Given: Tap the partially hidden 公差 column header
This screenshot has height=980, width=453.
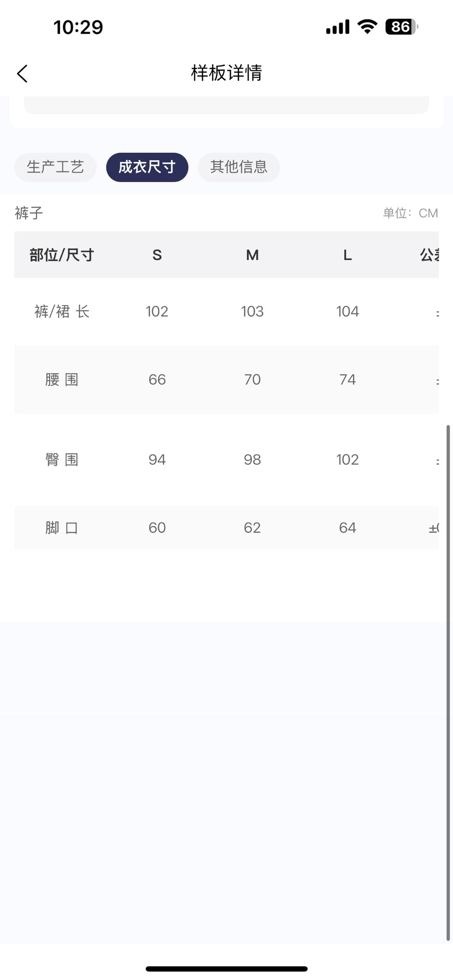Looking at the screenshot, I should pyautogui.click(x=429, y=255).
